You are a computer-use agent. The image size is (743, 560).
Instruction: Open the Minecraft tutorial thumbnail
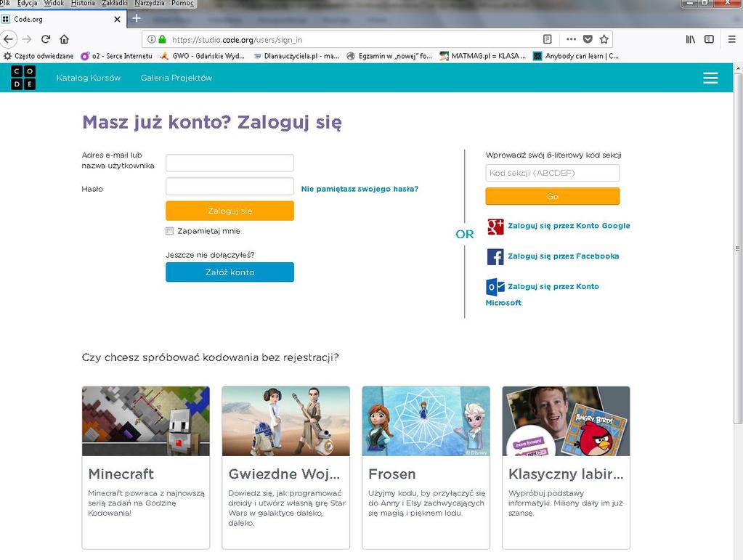146,421
